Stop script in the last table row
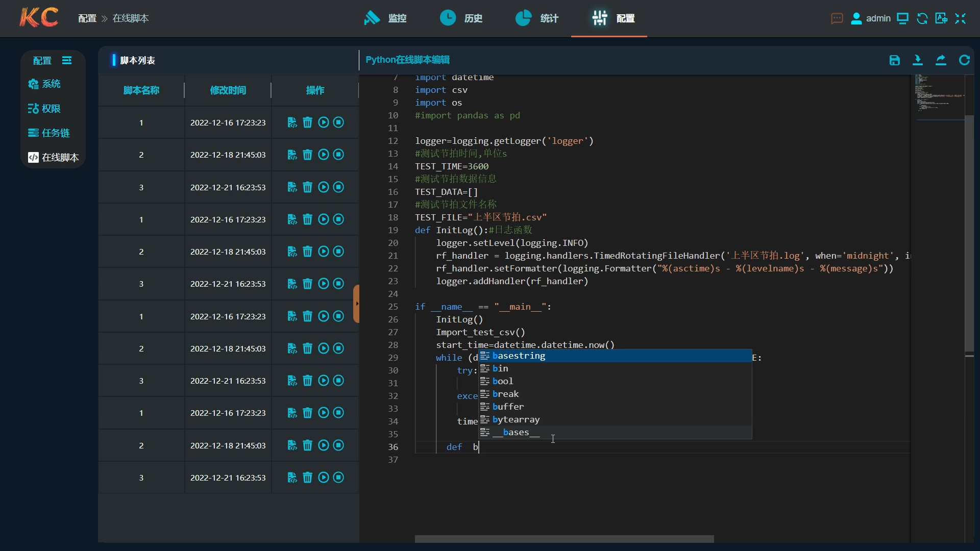Screen dimensions: 980x551 point(338,478)
